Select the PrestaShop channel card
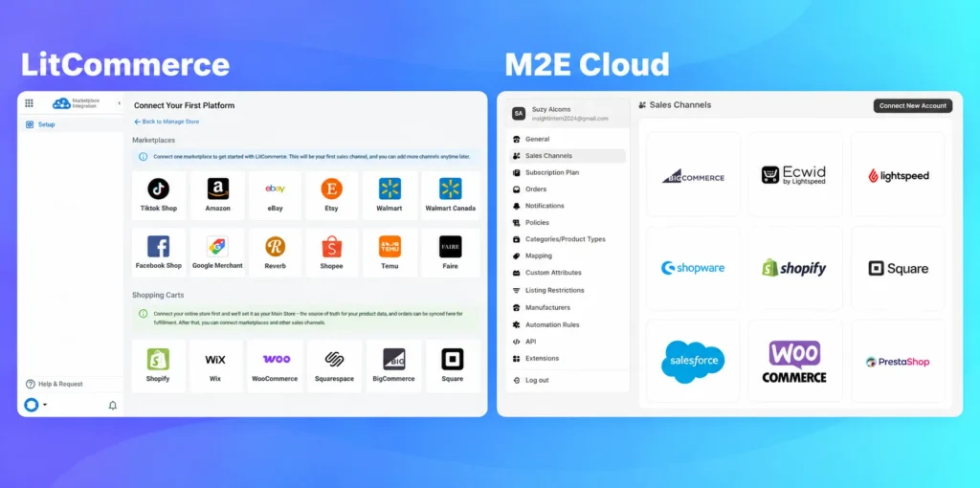Viewport: 980px width, 488px height. coord(898,361)
